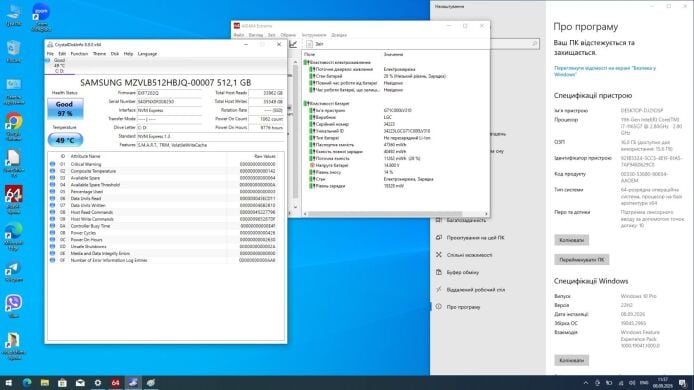
Task: Click the status icon for Critical Warning row
Action: coord(52,164)
